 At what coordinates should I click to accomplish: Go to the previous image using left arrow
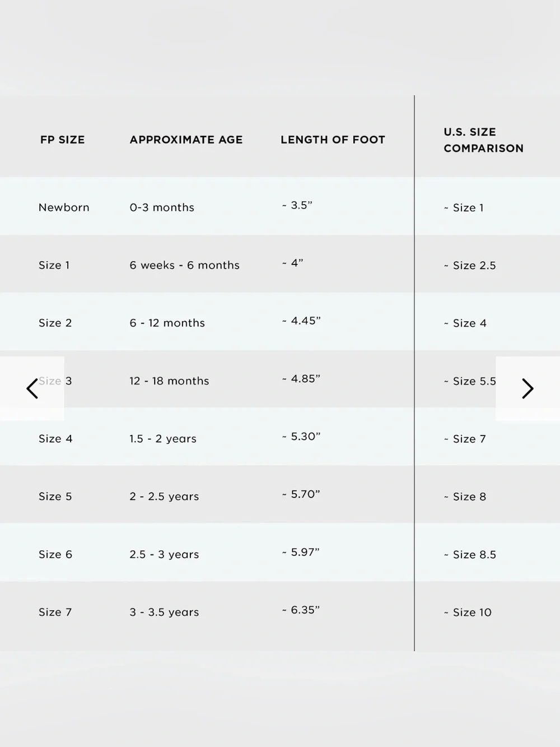[x=32, y=388]
